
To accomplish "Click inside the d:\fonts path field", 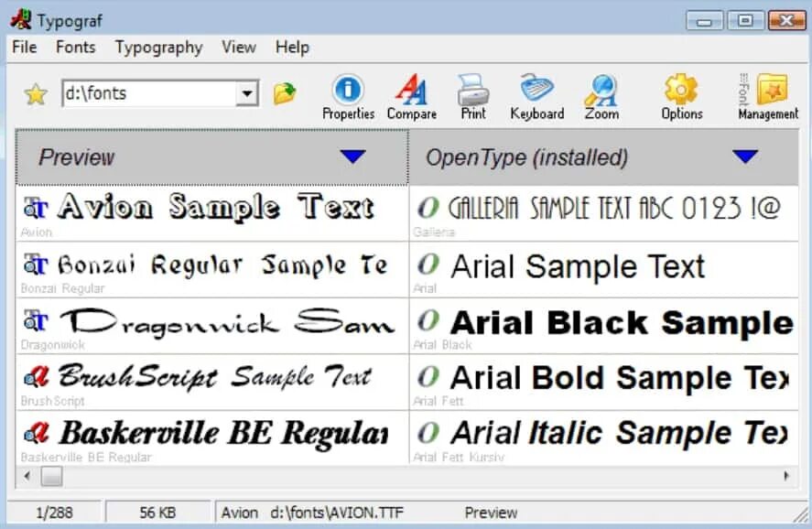I will tap(149, 93).
